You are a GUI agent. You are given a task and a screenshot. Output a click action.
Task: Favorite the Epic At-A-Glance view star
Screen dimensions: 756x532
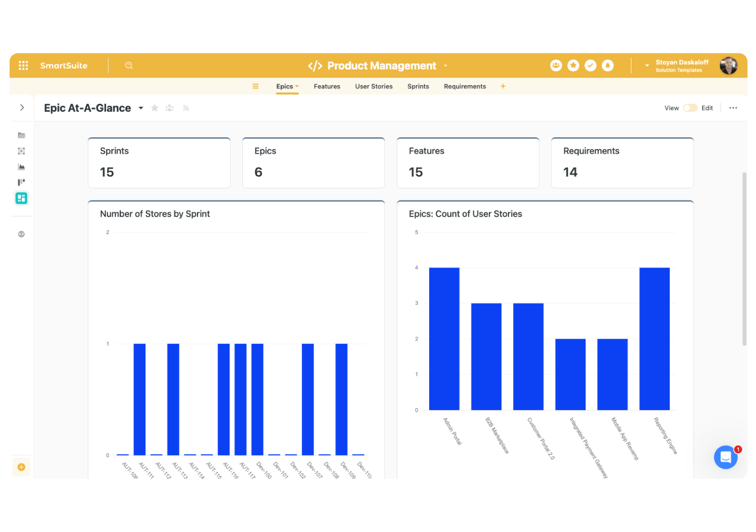[155, 108]
